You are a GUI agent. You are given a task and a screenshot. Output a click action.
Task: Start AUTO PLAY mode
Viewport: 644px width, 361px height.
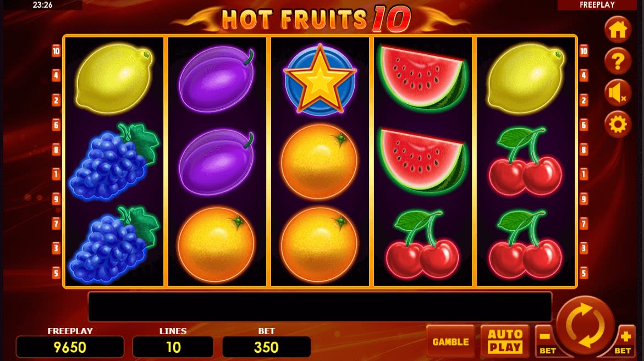click(x=505, y=341)
